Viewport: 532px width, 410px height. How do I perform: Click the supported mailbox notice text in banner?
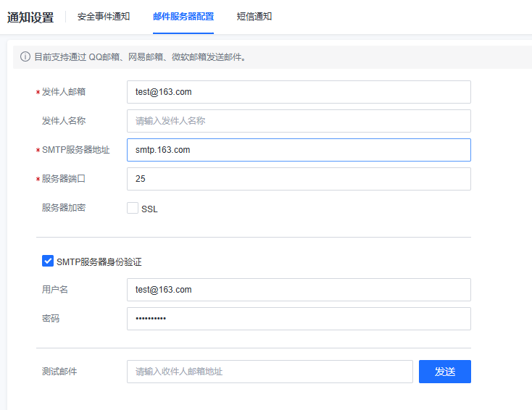pyautogui.click(x=140, y=57)
